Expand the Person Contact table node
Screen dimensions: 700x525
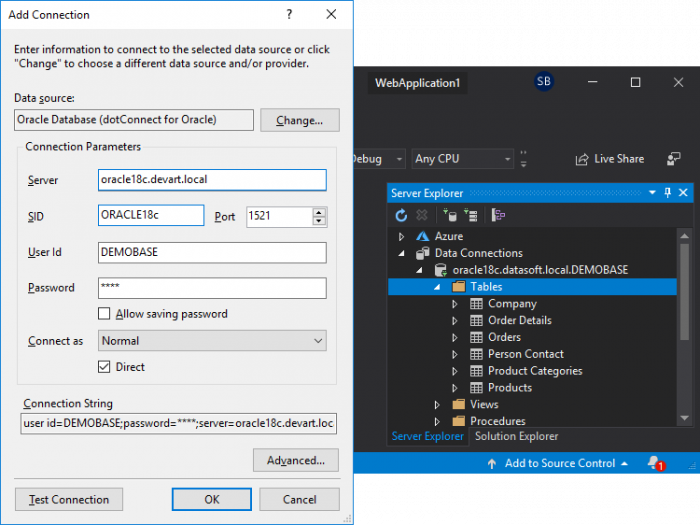454,354
